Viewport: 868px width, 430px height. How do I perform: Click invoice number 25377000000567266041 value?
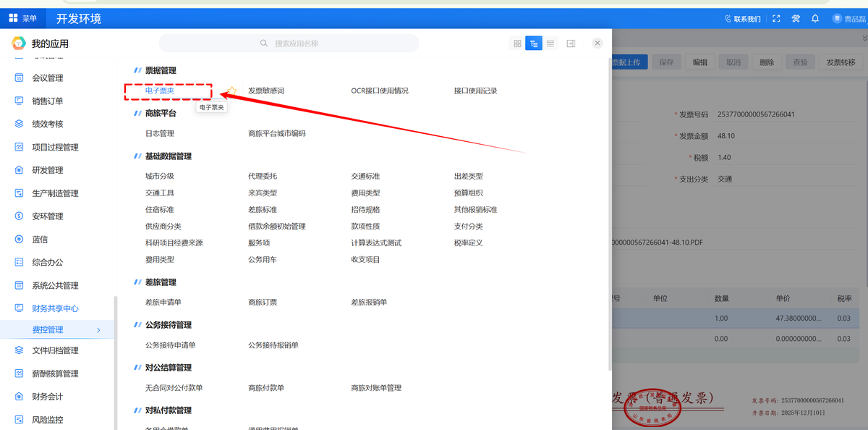(757, 114)
